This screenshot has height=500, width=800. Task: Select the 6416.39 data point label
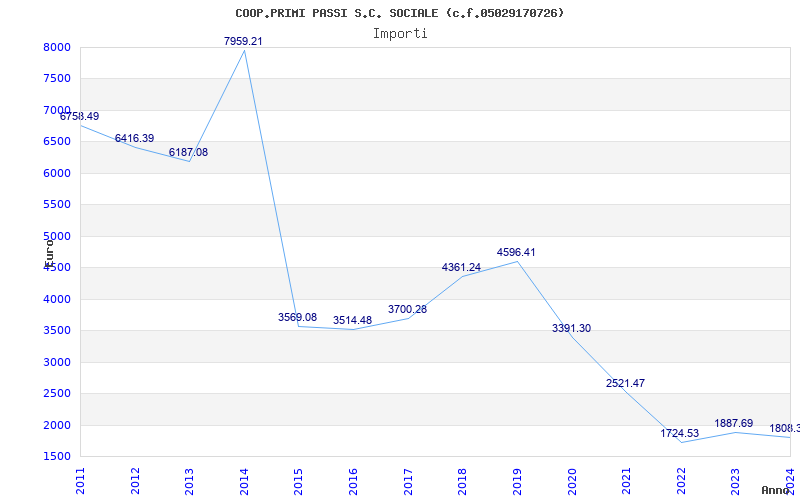[x=134, y=138]
